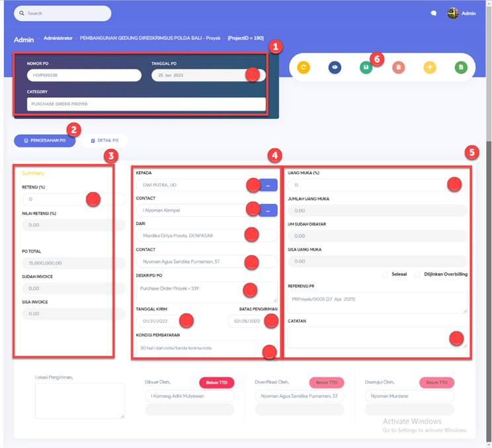This screenshot has height=448, width=492.
Task: Open the Category field showing Purchase Order Proyek
Action: 146,105
